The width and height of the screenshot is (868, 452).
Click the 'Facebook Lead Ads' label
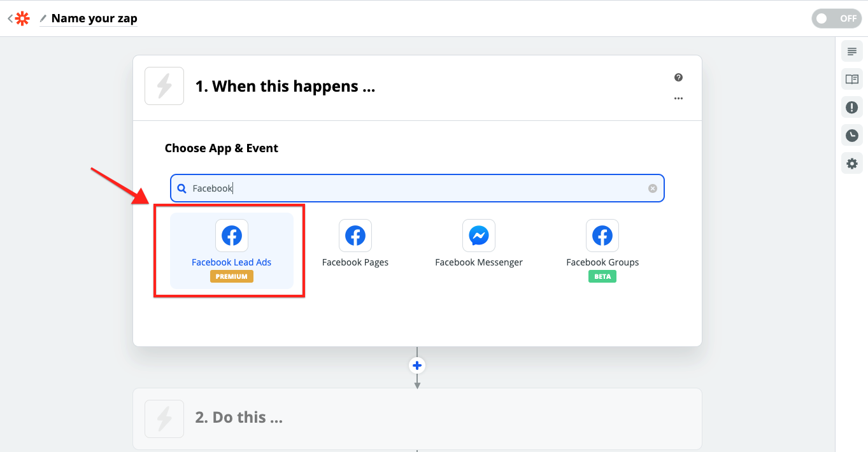click(232, 262)
